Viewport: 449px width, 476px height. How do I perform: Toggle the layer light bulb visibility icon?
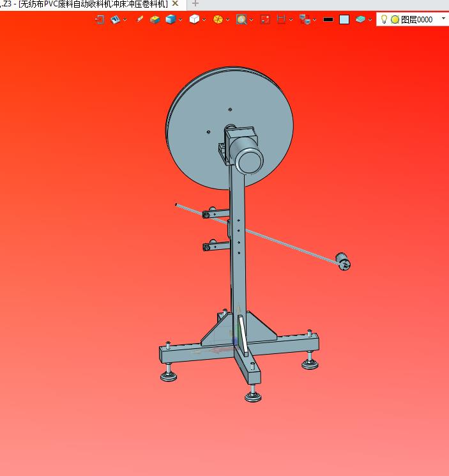pos(384,19)
